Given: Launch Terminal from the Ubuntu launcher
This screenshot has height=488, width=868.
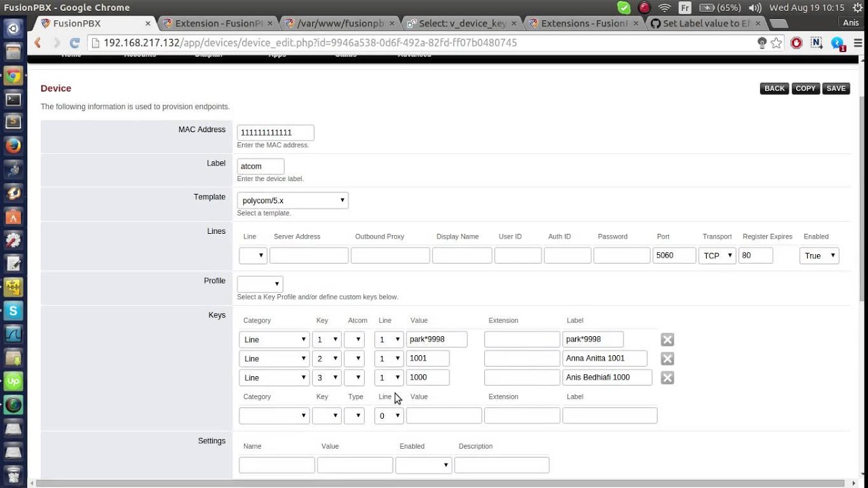Looking at the screenshot, I should [13, 100].
